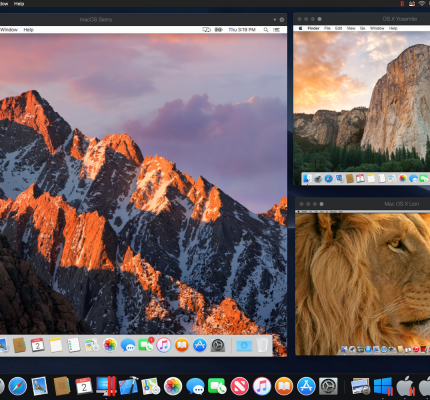Image resolution: width=430 pixels, height=400 pixels.
Task: Launch FaceTime from the host Dock
Action: [x=217, y=386]
